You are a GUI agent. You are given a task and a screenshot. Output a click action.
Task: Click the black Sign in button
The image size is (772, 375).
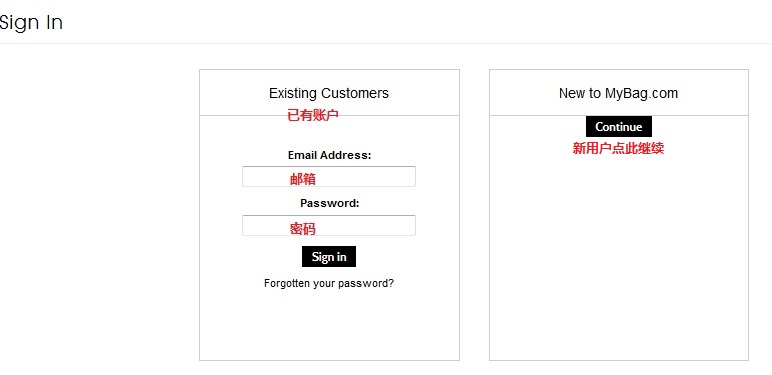click(x=329, y=257)
